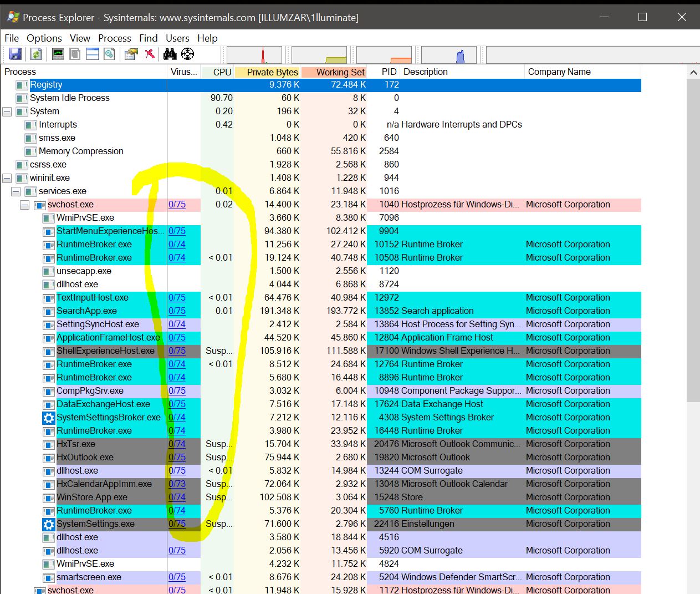
Task: Open VirusTotal link for smartscreen.exe
Action: pos(177,577)
